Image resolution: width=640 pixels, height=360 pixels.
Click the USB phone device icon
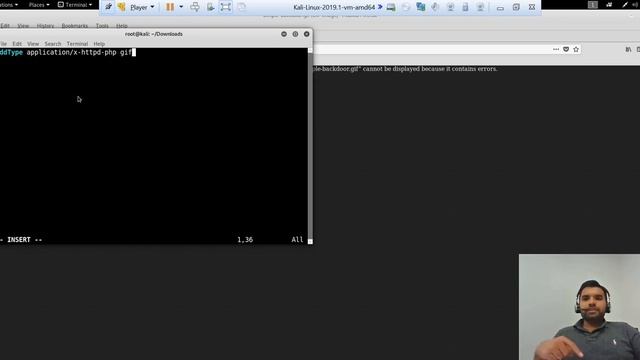click(465, 7)
